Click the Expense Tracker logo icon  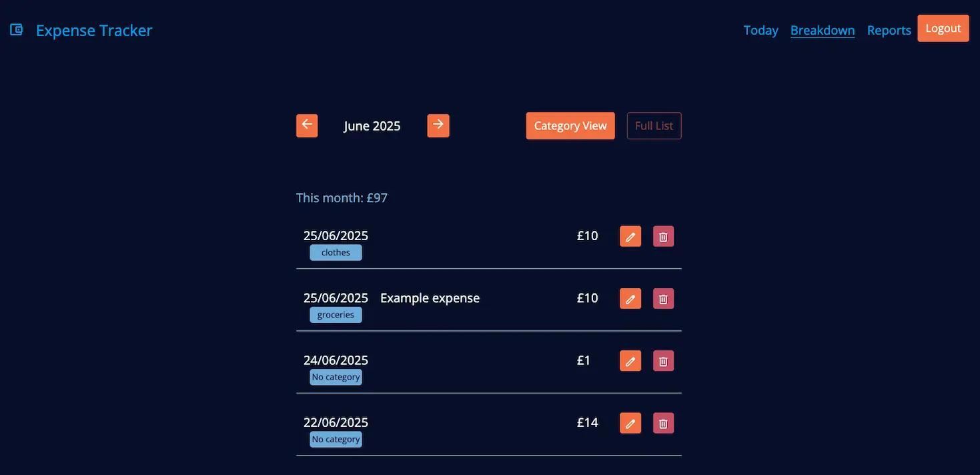(x=15, y=29)
